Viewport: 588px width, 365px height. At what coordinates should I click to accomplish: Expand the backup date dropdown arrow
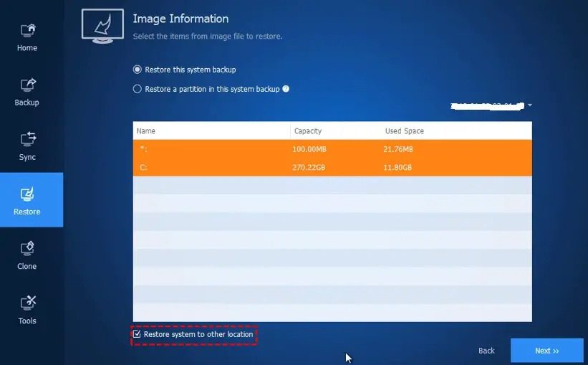click(x=529, y=105)
